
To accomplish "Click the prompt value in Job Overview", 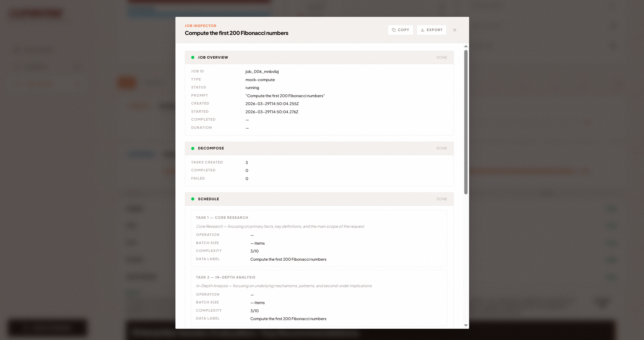I will 285,96.
